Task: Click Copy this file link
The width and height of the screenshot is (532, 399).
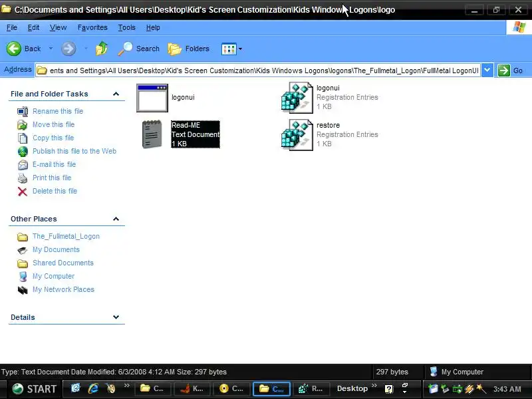Action: click(x=53, y=138)
